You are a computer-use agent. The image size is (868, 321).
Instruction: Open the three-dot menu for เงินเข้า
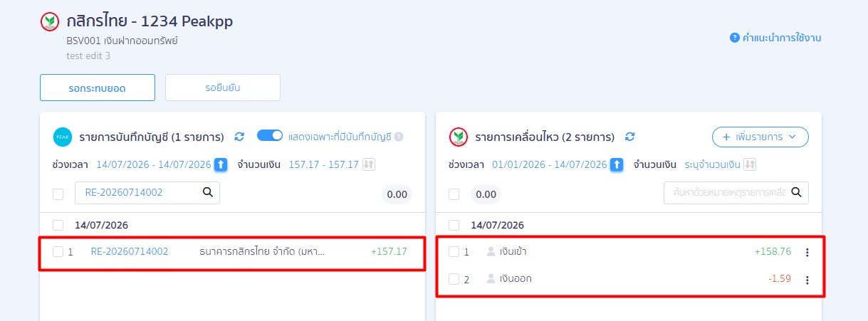click(807, 252)
